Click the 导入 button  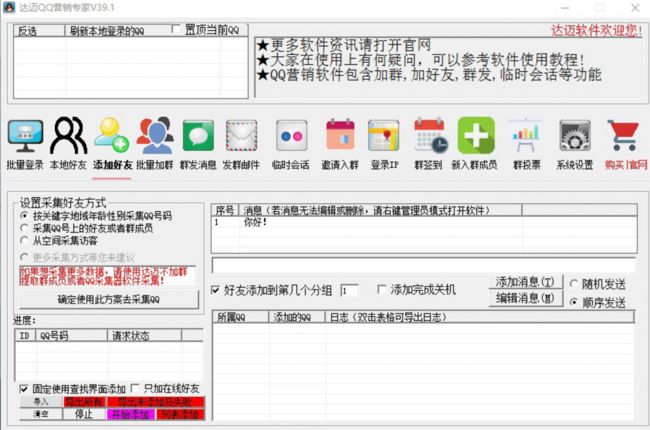[x=41, y=401]
